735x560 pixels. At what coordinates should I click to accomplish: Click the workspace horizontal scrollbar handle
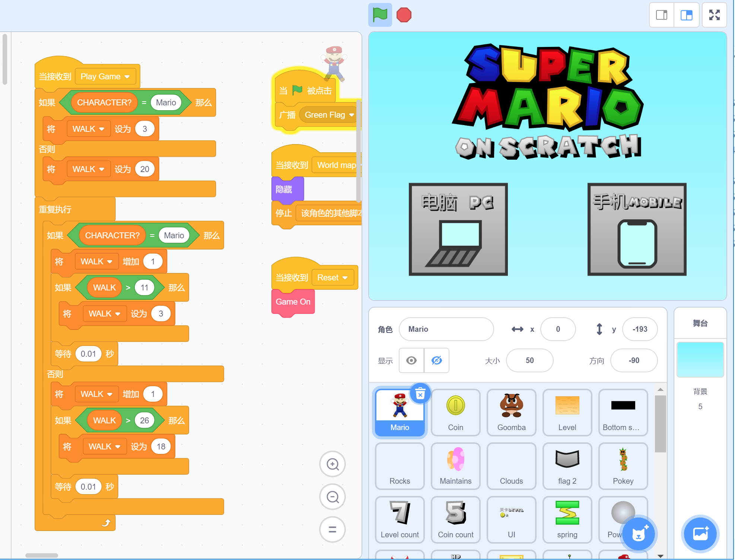[x=42, y=556]
